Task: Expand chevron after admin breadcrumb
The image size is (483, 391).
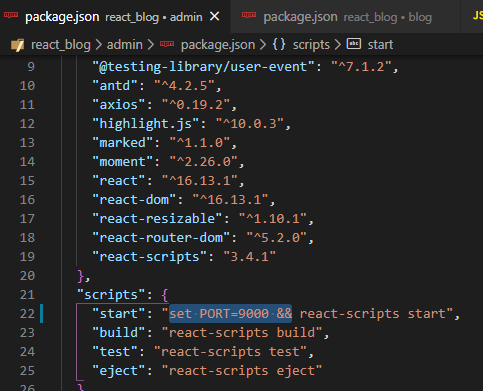Action: point(151,45)
